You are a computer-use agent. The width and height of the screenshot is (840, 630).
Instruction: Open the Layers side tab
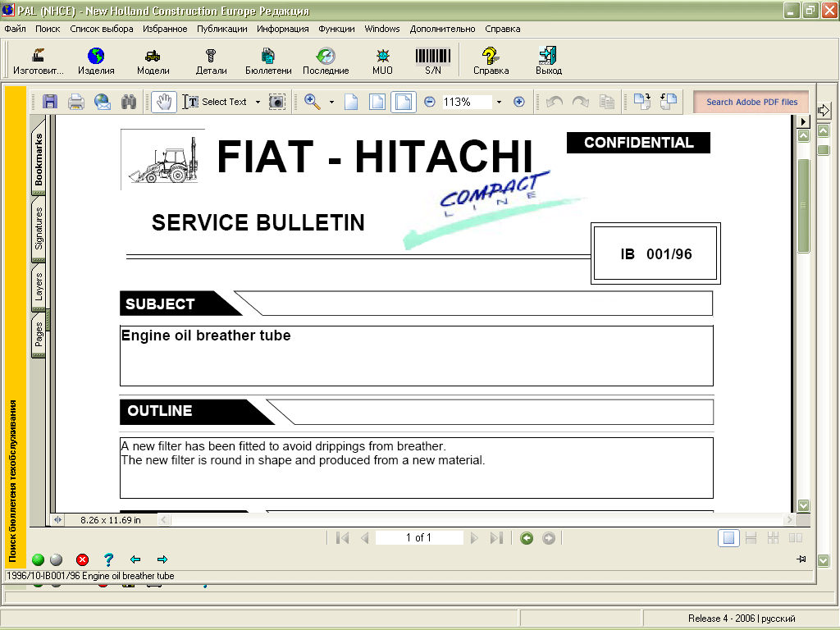click(39, 286)
